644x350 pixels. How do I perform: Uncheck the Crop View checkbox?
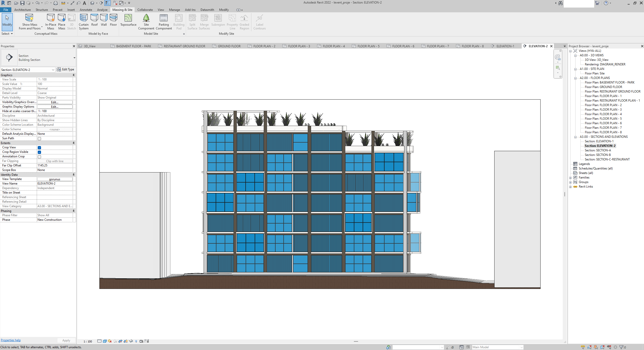tap(39, 148)
